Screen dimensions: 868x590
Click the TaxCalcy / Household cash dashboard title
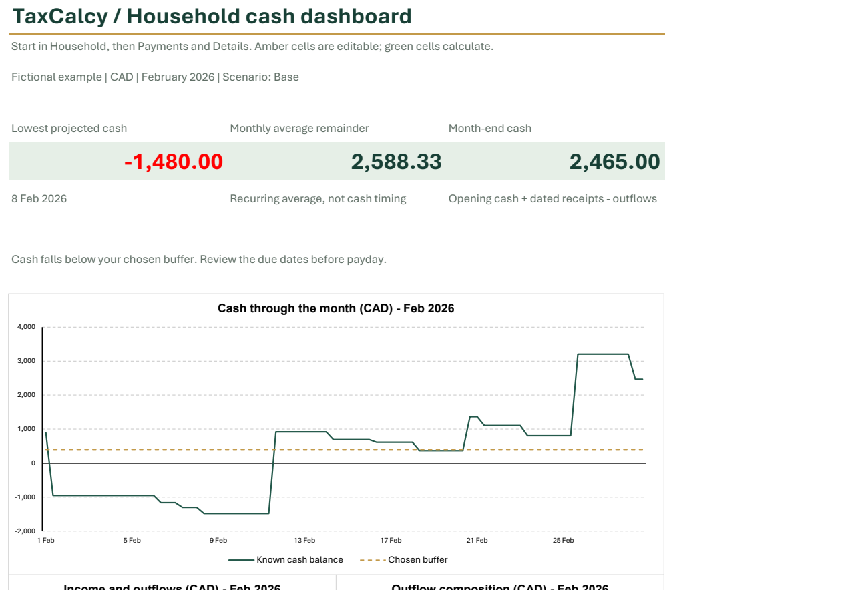(x=212, y=16)
